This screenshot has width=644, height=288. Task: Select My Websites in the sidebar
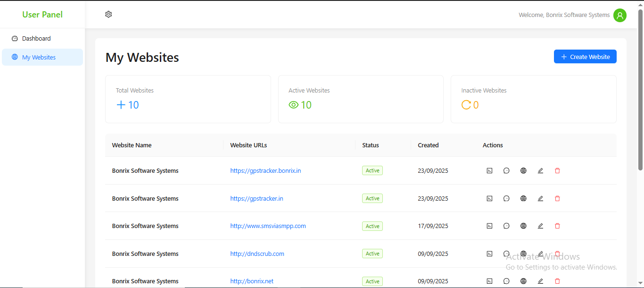[39, 57]
